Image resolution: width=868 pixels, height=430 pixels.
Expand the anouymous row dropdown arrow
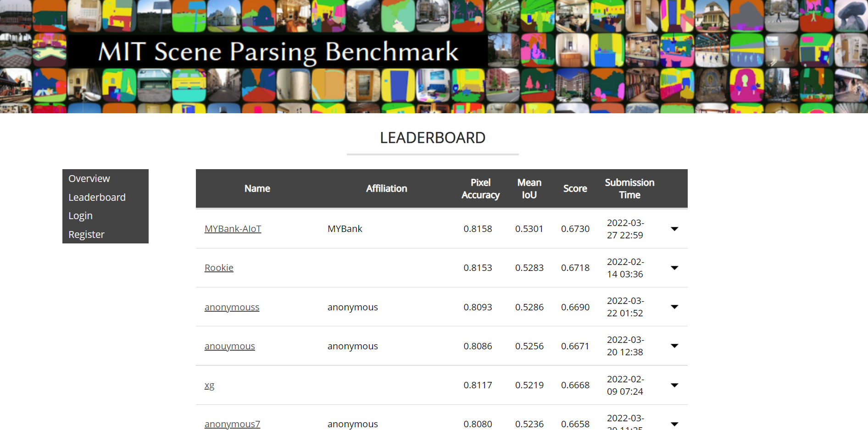[674, 346]
